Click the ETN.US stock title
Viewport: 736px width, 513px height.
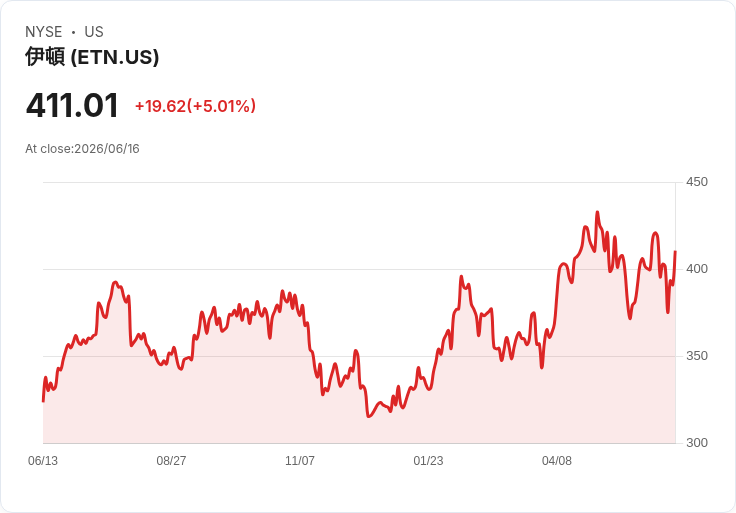92,57
